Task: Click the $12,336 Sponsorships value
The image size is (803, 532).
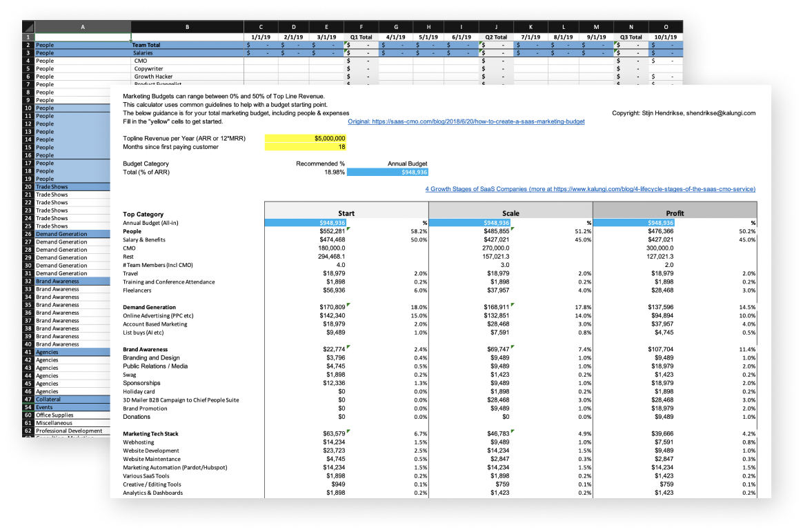Action: pos(334,383)
